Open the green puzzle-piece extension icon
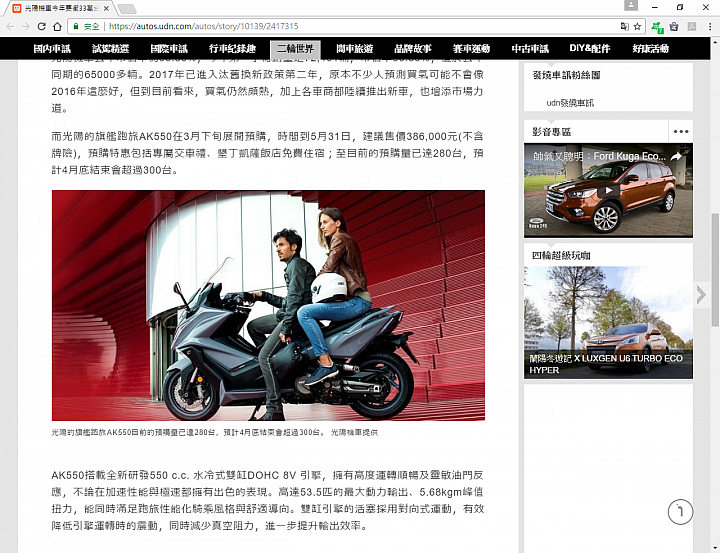Image resolution: width=720 pixels, height=553 pixels. click(x=657, y=27)
